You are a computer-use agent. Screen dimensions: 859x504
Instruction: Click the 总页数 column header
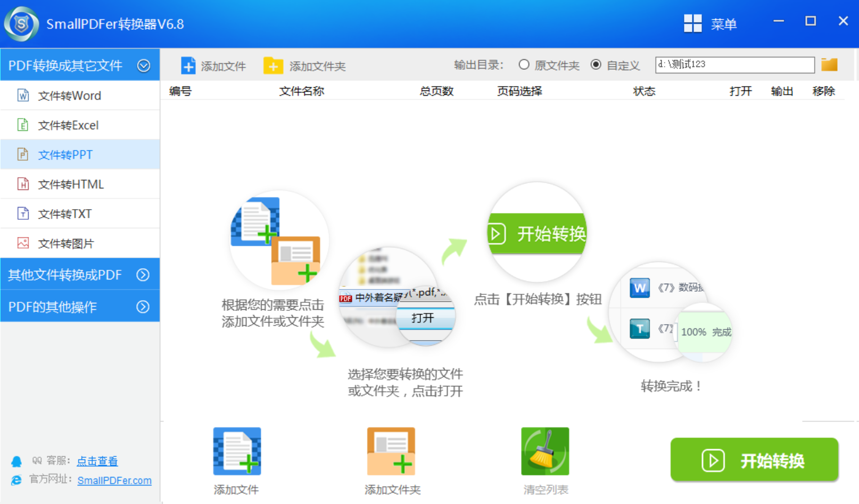pos(436,91)
